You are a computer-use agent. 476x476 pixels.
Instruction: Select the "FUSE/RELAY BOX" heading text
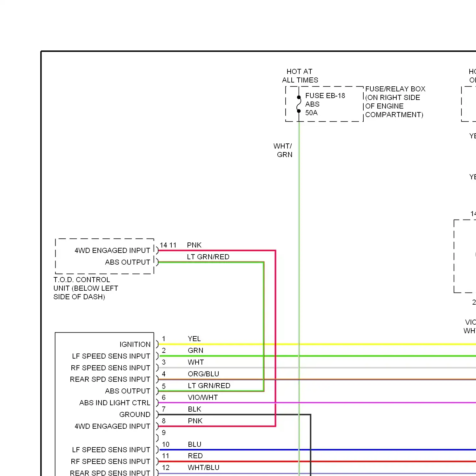point(395,89)
